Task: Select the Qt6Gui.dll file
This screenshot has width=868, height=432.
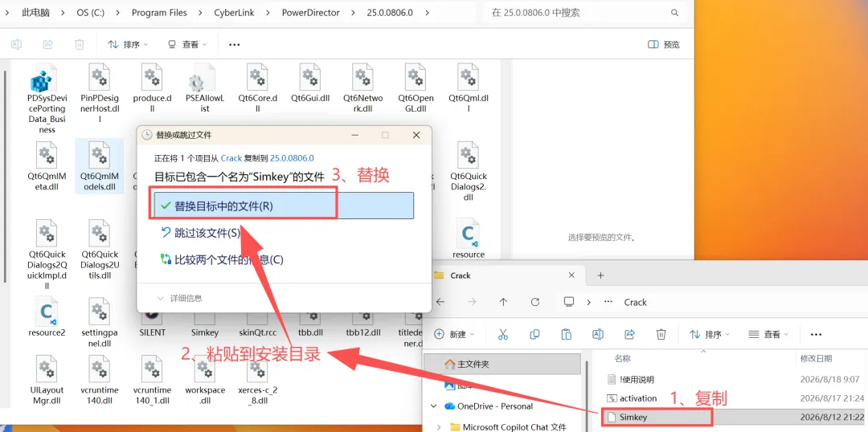Action: click(309, 83)
